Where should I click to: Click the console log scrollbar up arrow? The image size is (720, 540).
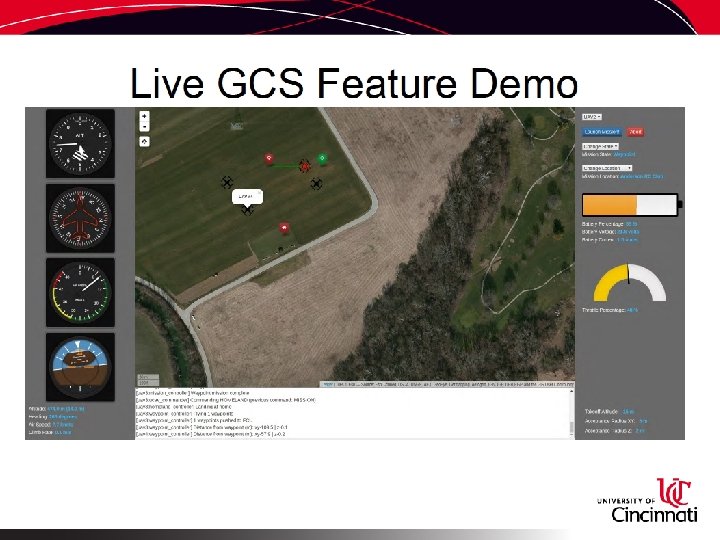point(572,391)
